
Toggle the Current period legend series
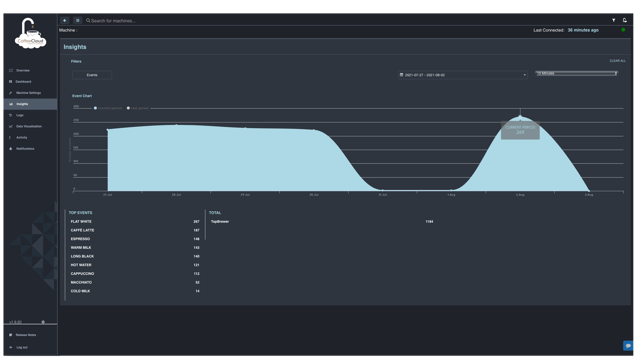108,108
